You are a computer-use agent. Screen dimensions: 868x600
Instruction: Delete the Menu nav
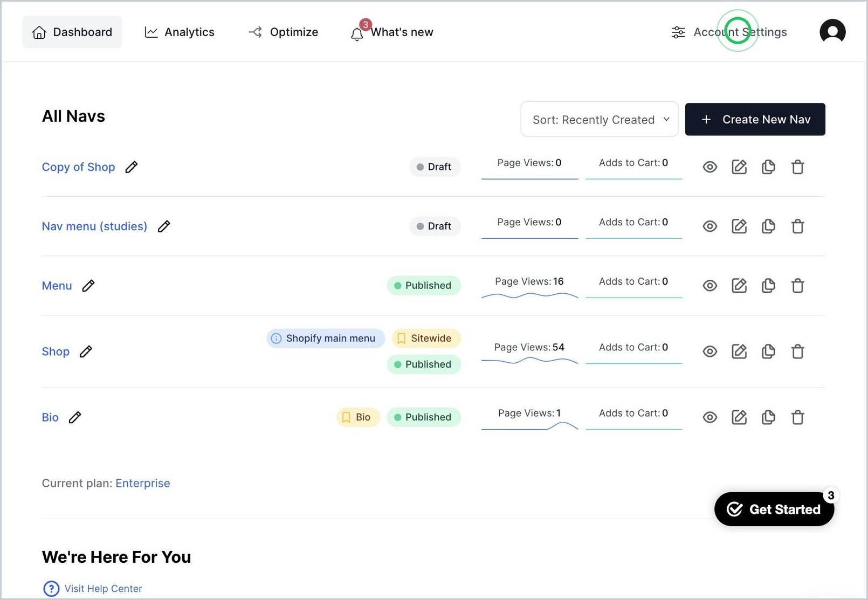point(798,286)
